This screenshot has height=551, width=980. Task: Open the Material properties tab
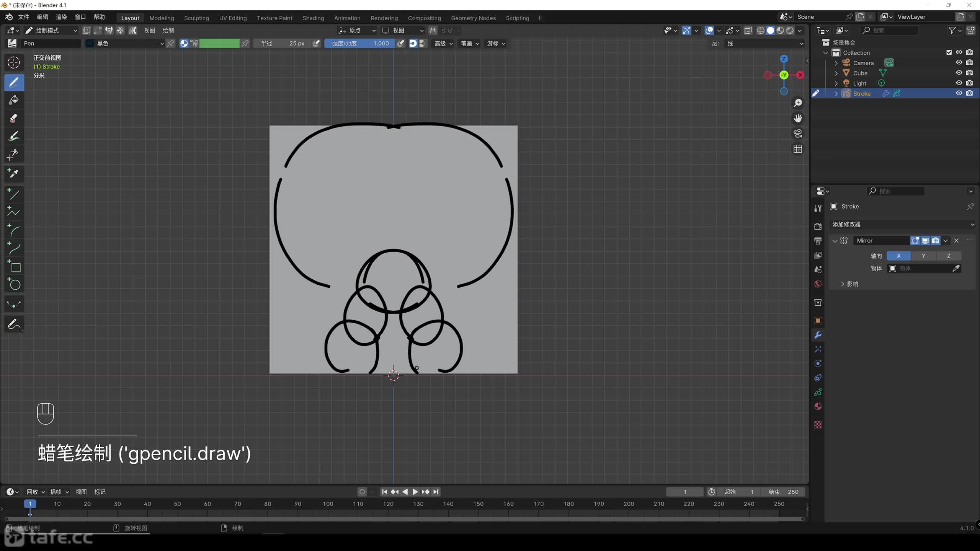coord(818,406)
